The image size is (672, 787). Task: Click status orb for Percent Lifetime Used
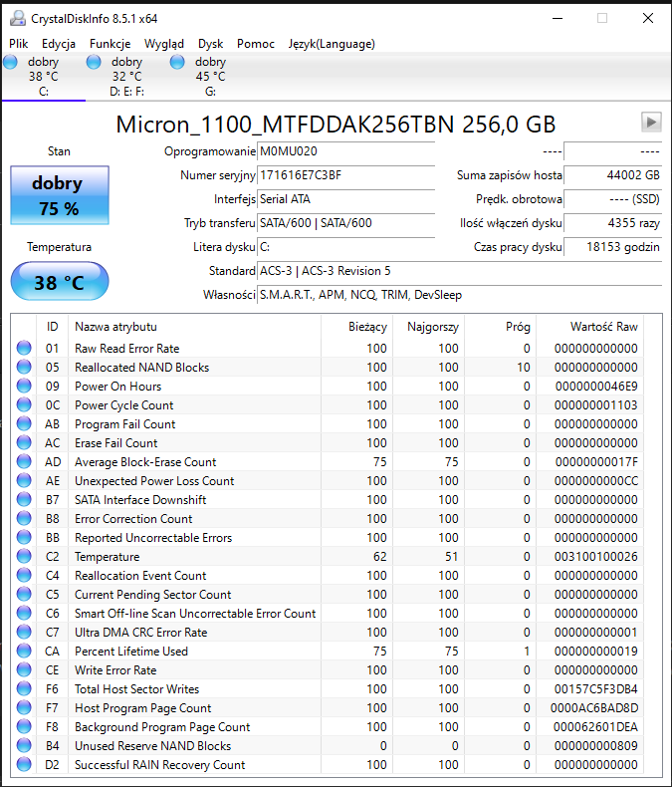pos(25,652)
